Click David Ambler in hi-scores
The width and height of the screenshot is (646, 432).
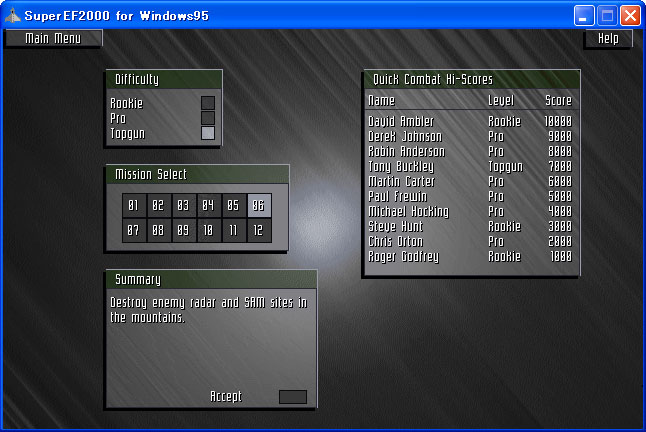point(401,121)
